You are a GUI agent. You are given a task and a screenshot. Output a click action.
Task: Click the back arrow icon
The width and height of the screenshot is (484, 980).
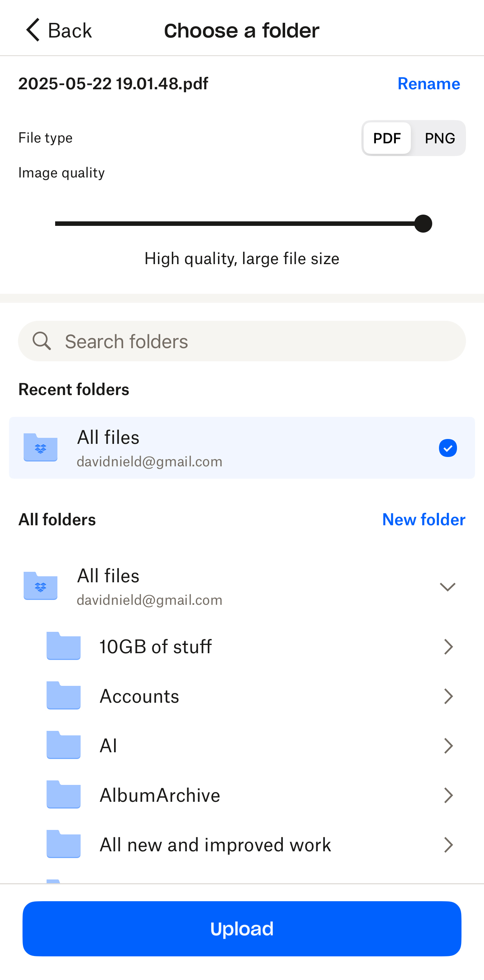(32, 30)
